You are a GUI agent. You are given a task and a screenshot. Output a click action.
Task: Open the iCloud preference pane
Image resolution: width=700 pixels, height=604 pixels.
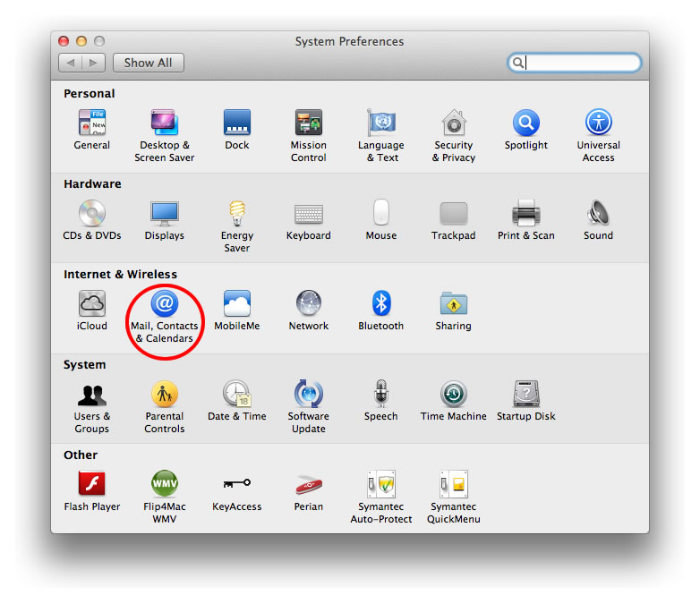(91, 304)
